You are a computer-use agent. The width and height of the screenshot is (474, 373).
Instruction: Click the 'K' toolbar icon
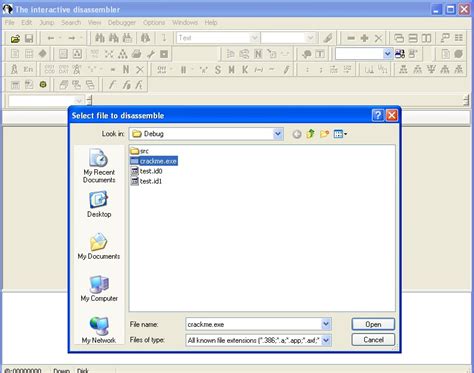[x=245, y=69]
